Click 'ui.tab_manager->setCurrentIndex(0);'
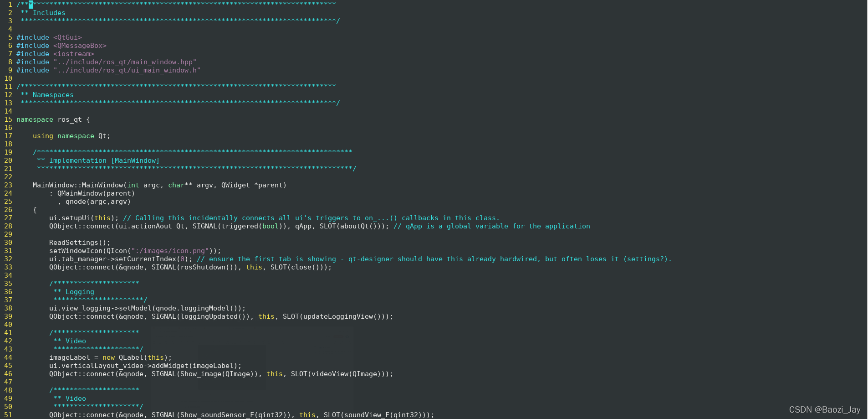This screenshot has height=419, width=868. 121,259
